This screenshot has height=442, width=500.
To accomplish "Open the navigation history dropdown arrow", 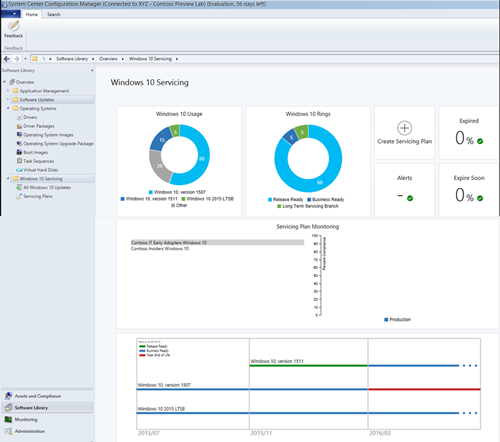I will pos(25,59).
